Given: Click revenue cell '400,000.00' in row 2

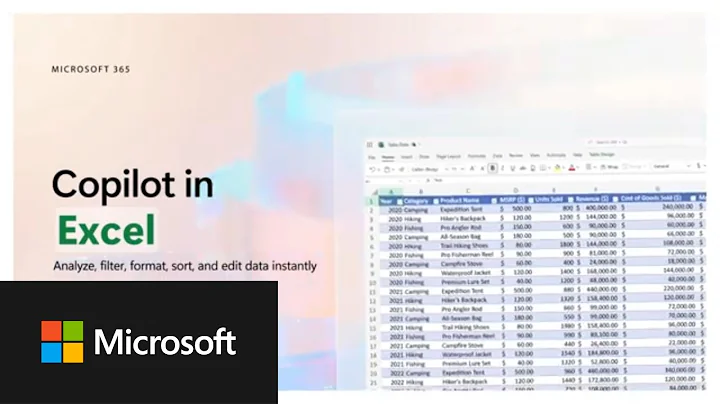Looking at the screenshot, I should pyautogui.click(x=601, y=208).
